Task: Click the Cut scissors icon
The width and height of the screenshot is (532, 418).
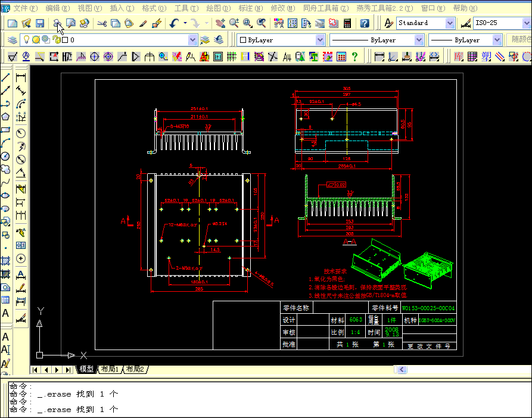Action: tap(102, 23)
